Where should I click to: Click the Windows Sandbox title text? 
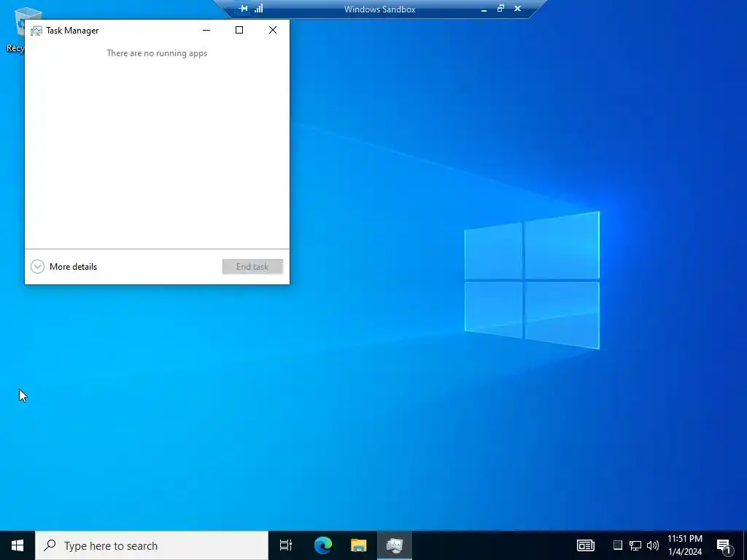pos(379,9)
